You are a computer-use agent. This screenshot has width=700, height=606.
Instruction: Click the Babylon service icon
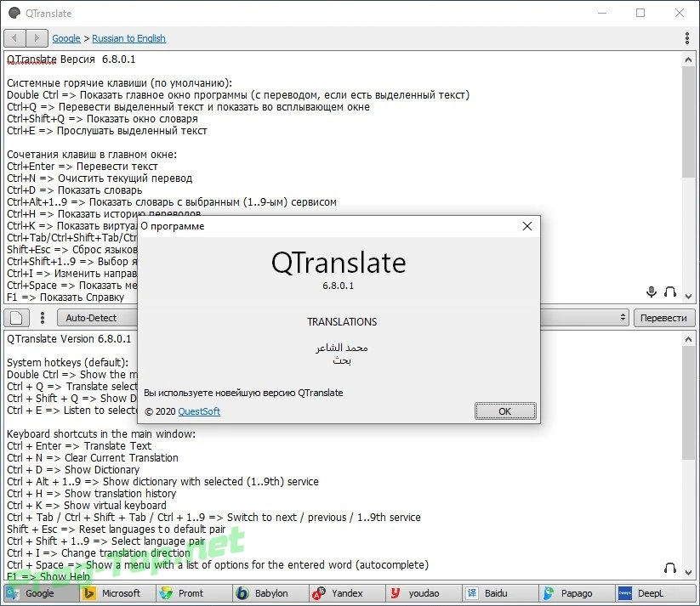(x=242, y=593)
